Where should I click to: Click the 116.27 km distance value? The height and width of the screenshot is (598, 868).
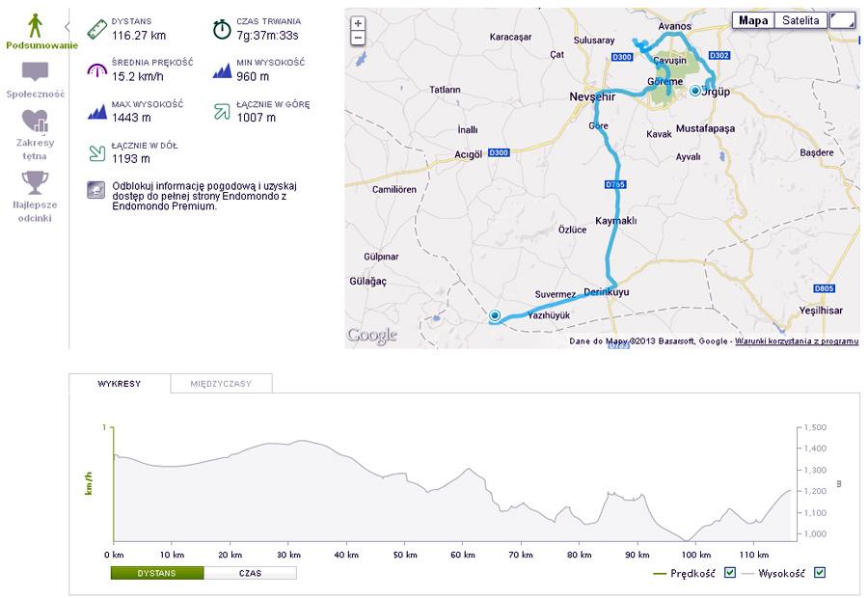coord(138,36)
